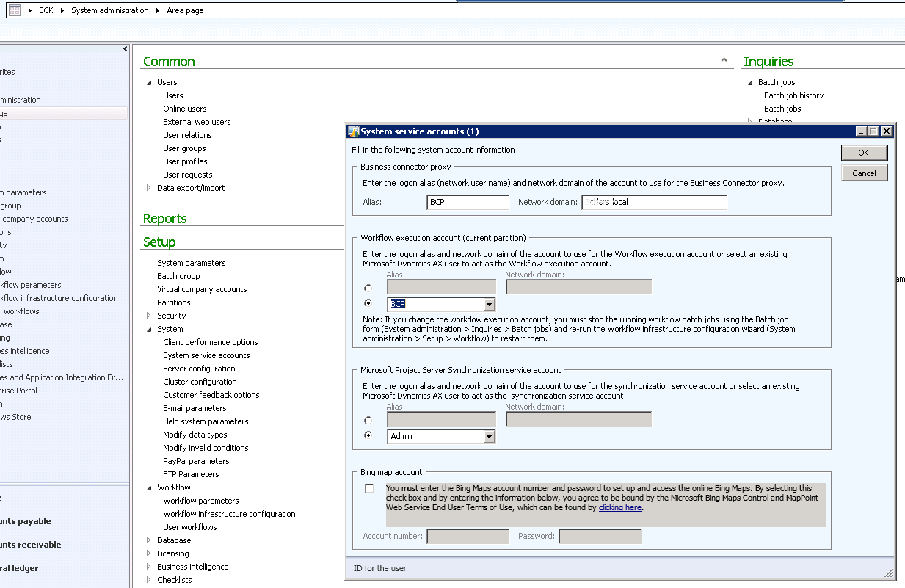905x588 pixels.
Task: Click Cancel to dismiss the dialog
Action: (864, 173)
